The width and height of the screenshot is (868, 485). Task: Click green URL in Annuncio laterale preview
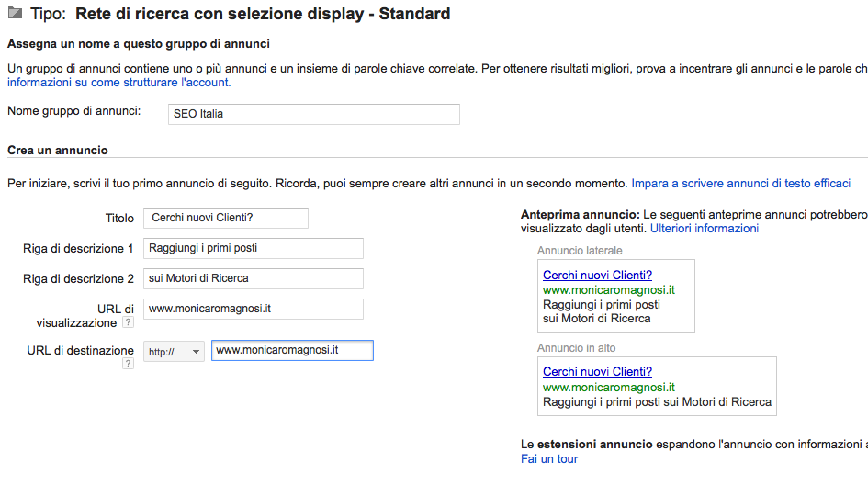coord(609,290)
